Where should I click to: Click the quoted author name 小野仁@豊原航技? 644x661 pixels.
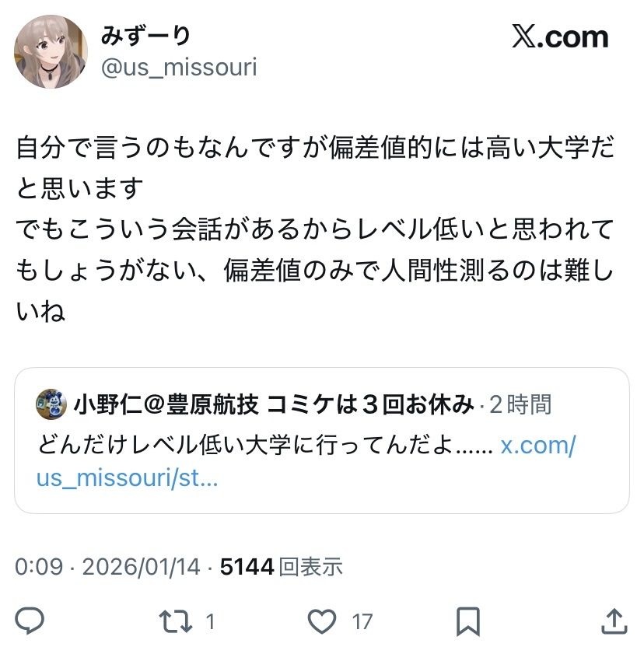166,404
